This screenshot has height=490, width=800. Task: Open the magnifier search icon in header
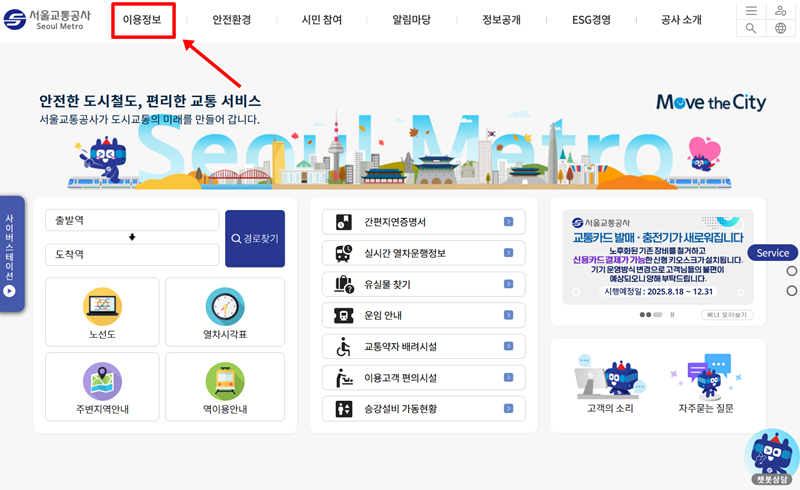coord(751,28)
